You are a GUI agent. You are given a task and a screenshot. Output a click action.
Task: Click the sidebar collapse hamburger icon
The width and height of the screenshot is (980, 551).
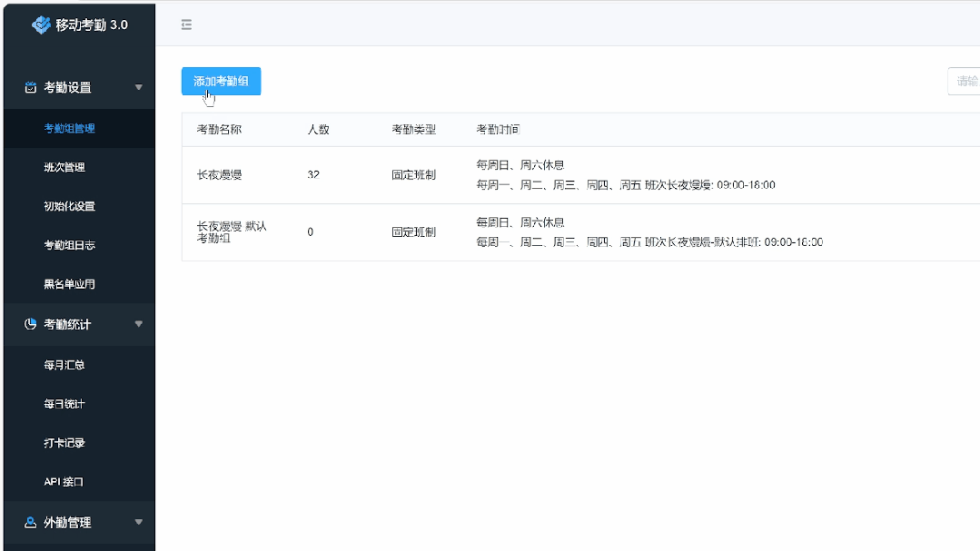coord(186,25)
